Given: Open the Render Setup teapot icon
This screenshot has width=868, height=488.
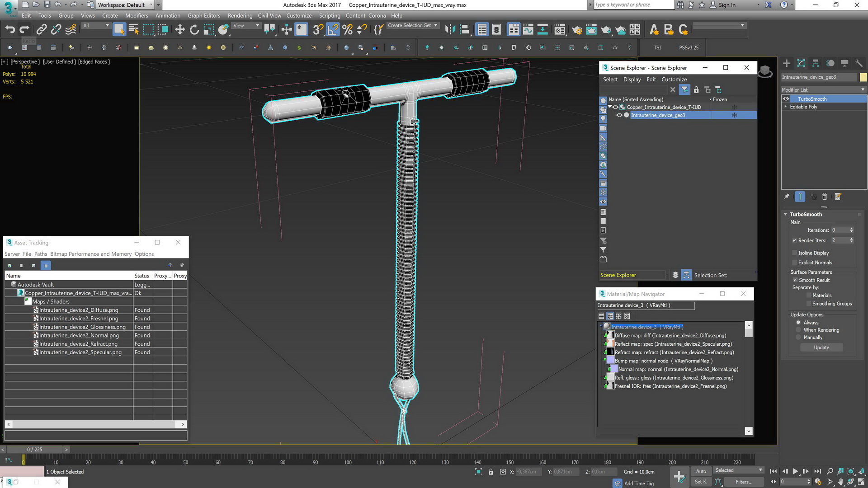Looking at the screenshot, I should pyautogui.click(x=577, y=30).
